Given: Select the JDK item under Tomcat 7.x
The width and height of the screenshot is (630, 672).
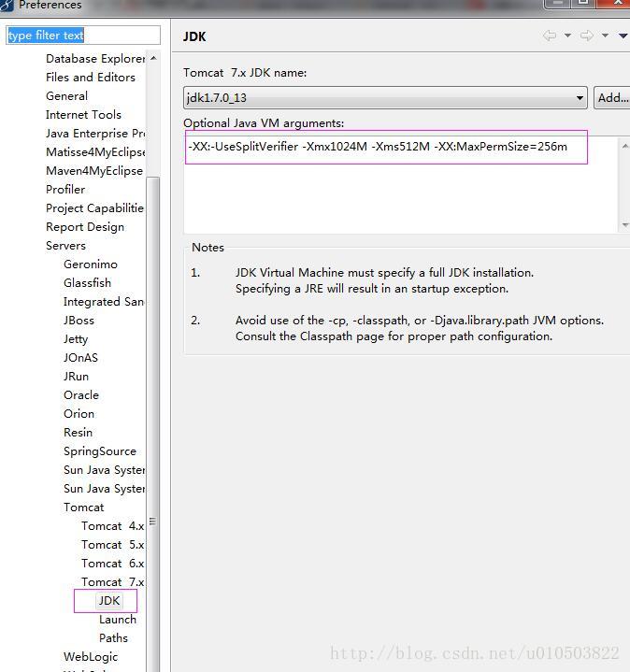Looking at the screenshot, I should [109, 601].
